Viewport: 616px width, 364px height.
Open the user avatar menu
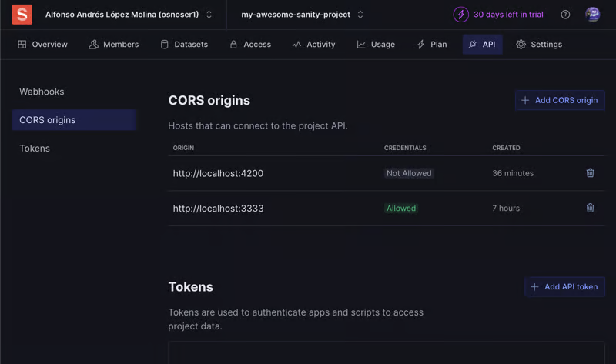point(592,15)
